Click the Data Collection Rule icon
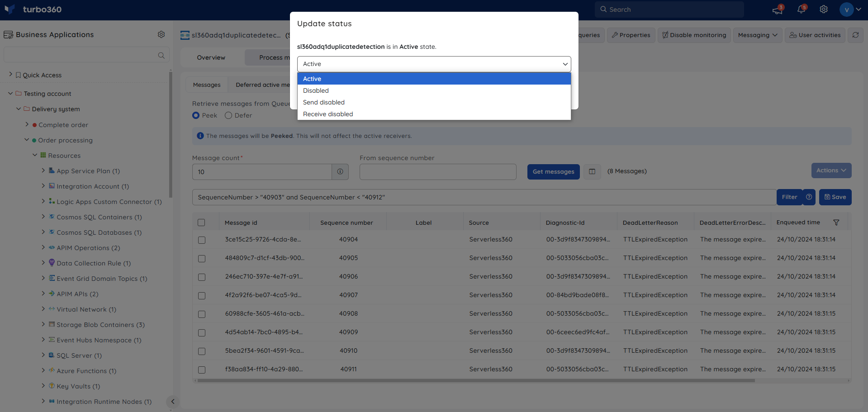The height and width of the screenshot is (412, 868). pos(52,263)
